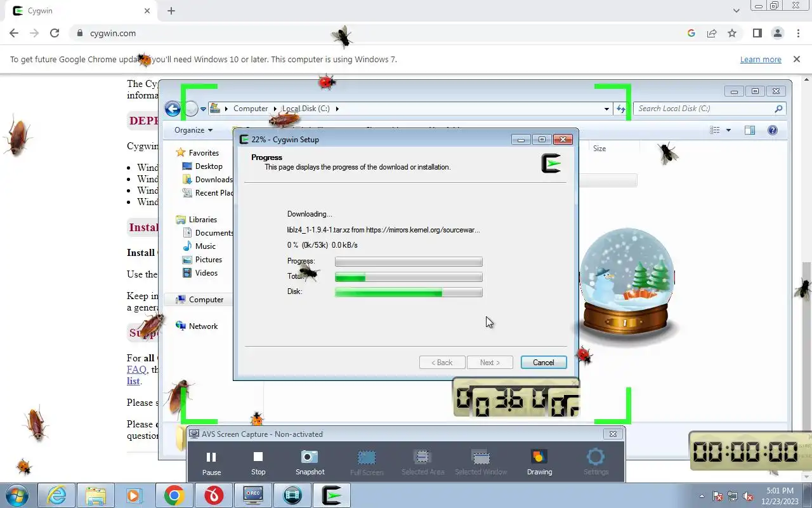Open a new Chrome tab
812x508 pixels.
click(171, 11)
